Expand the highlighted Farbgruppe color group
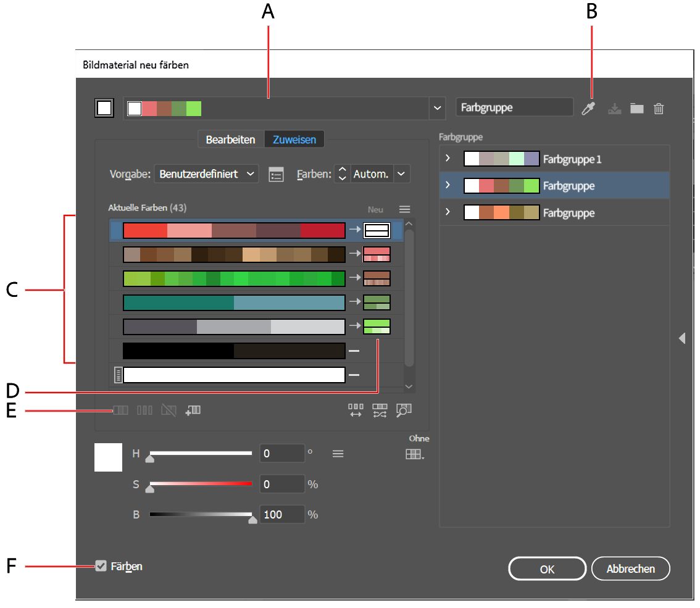This screenshot has height=608, width=700. tap(448, 185)
